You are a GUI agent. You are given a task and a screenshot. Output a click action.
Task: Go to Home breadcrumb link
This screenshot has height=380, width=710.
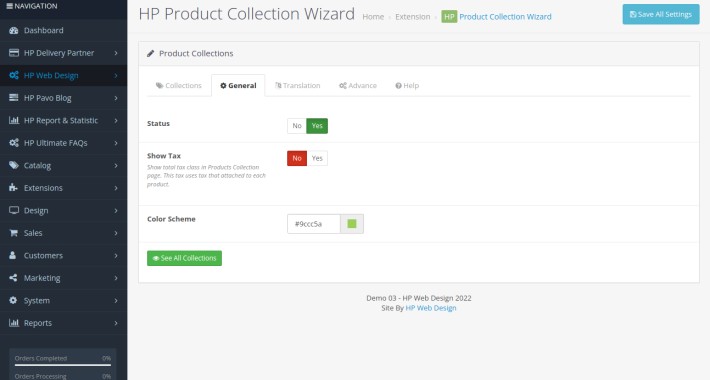click(x=373, y=17)
